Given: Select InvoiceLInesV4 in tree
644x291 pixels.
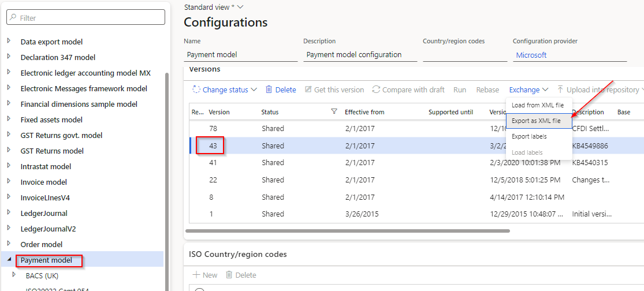Looking at the screenshot, I should 45,197.
